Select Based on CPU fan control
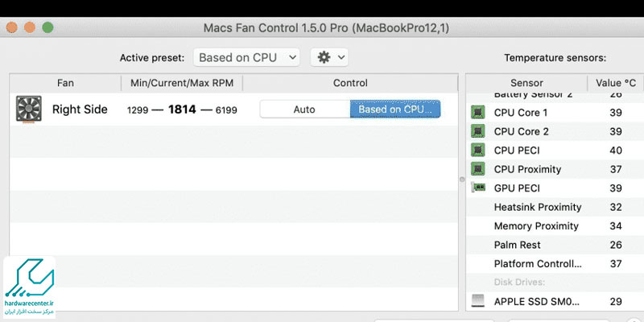Image resolution: width=644 pixels, height=322 pixels. (395, 109)
